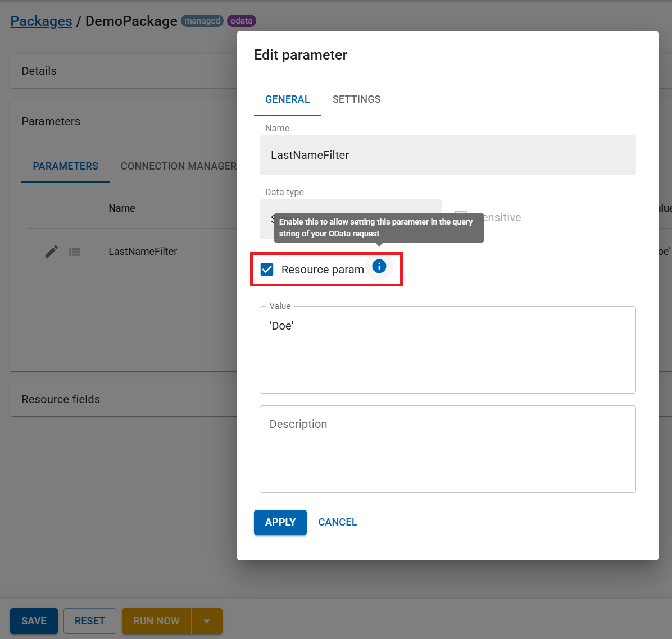Follow the Packages breadcrumb link
672x639 pixels.
[x=41, y=21]
